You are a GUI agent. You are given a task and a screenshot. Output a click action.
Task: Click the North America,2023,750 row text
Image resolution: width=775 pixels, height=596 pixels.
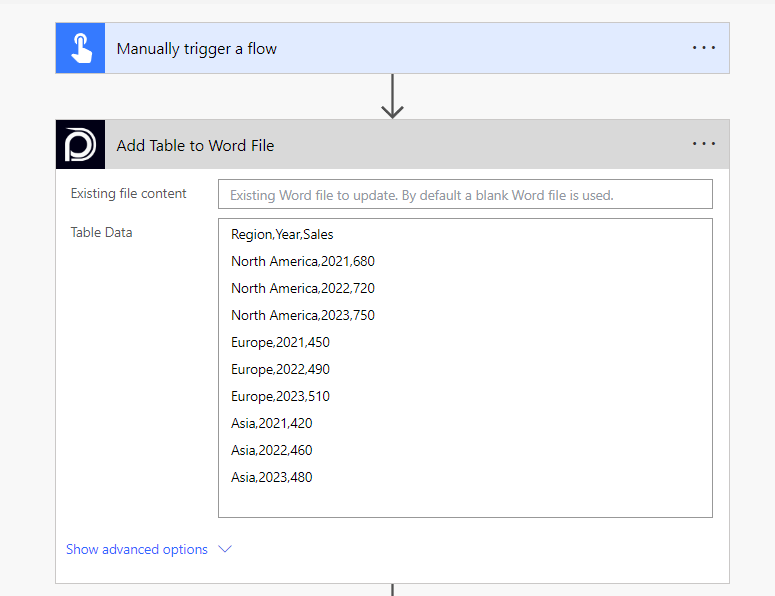pos(302,316)
